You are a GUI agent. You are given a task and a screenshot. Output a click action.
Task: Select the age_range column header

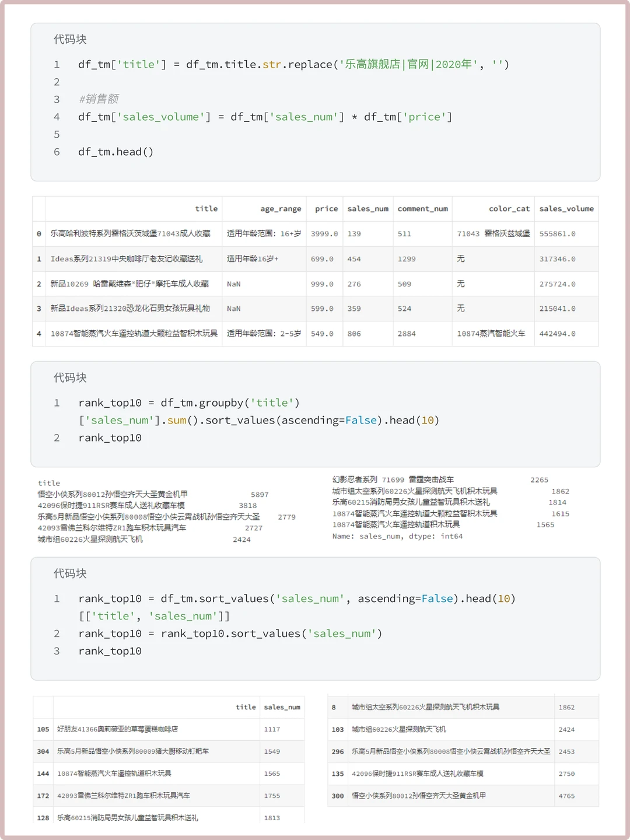coord(281,209)
